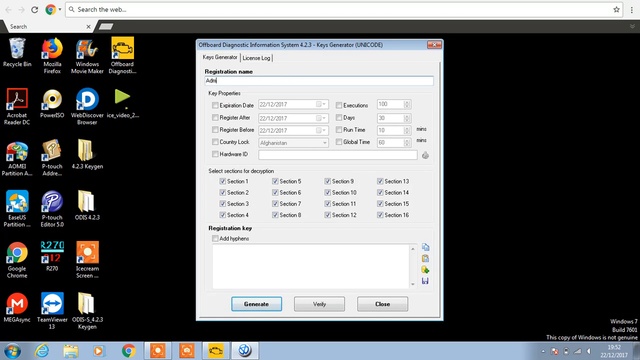Click the key-add icon beside registration key
This screenshot has width=640, height=360.
click(425, 270)
